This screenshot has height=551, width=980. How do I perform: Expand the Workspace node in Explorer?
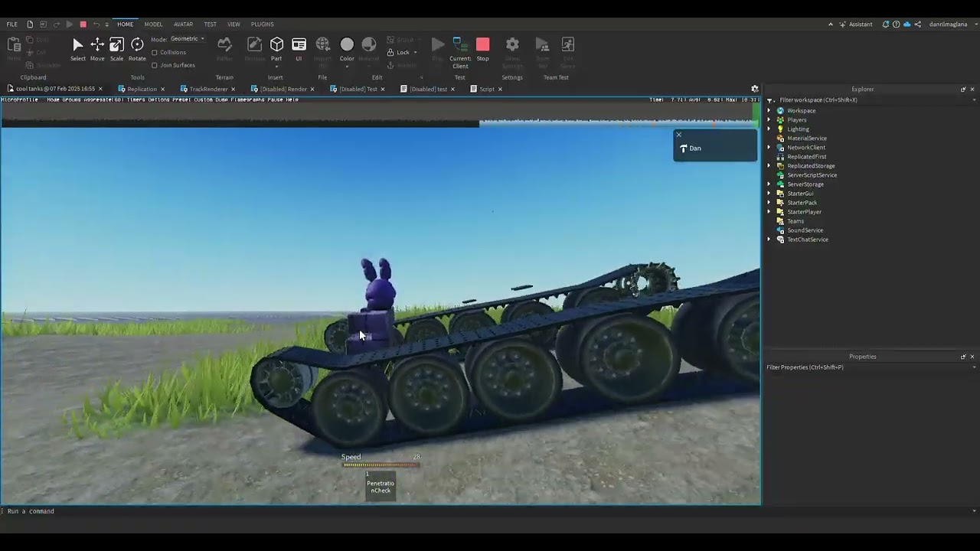(769, 111)
